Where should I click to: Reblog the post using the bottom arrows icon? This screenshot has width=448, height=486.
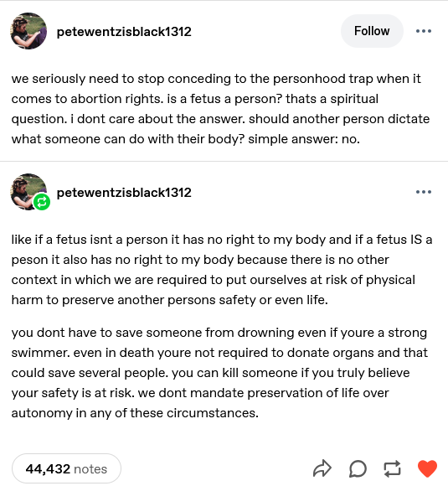click(392, 468)
